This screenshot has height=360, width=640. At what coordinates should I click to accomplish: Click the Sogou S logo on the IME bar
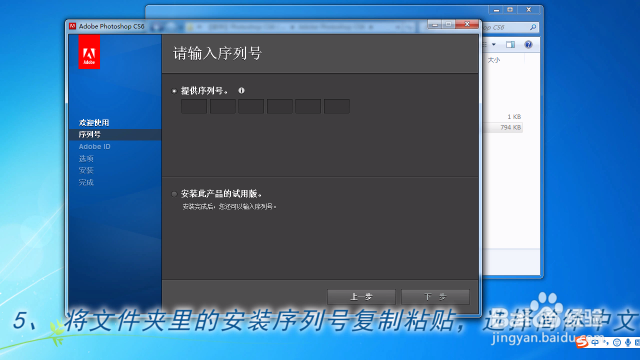[582, 342]
